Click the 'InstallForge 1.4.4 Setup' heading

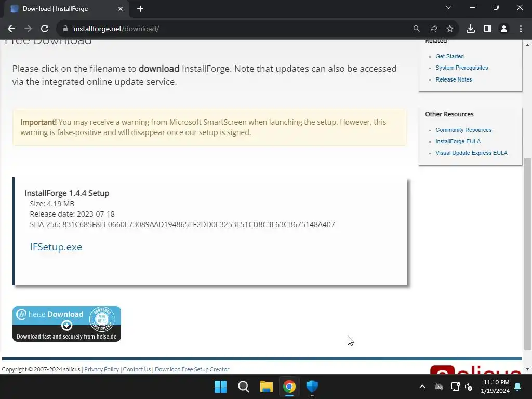[x=67, y=193]
